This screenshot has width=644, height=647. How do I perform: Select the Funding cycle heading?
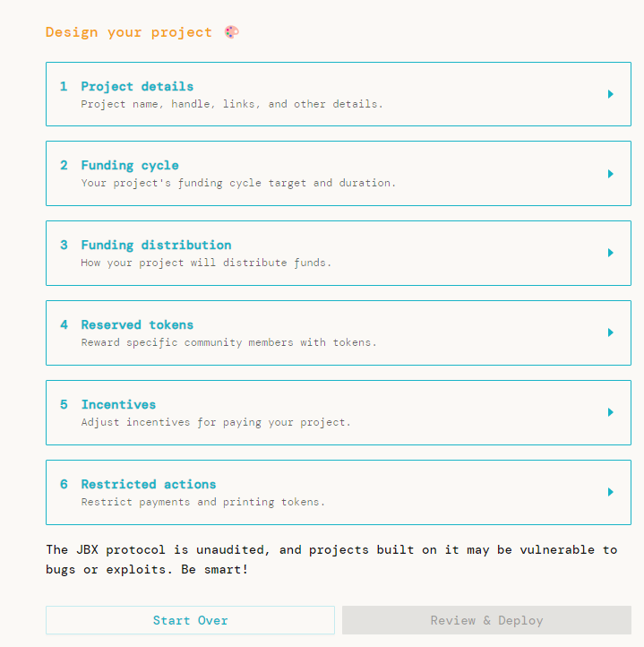130,166
